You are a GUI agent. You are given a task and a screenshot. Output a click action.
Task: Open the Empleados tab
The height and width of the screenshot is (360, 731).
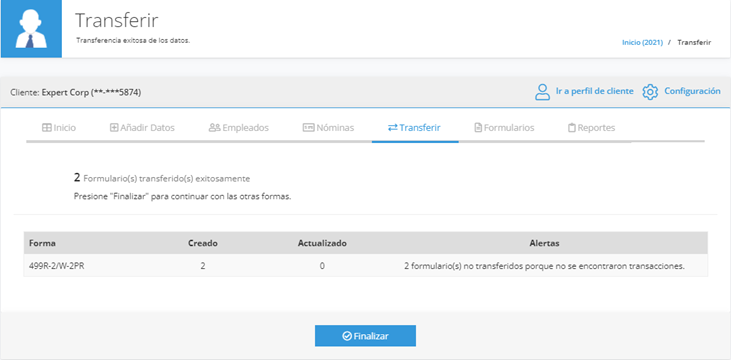pyautogui.click(x=239, y=128)
